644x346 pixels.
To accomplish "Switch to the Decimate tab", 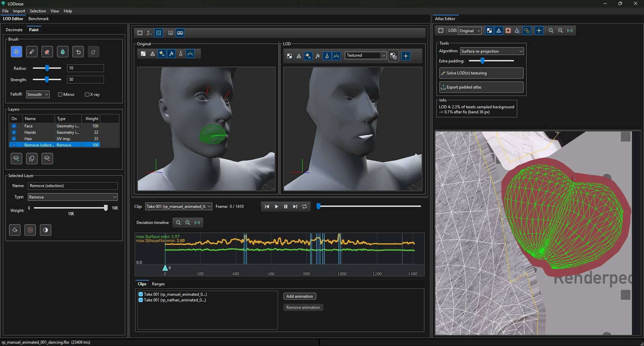I will (14, 30).
